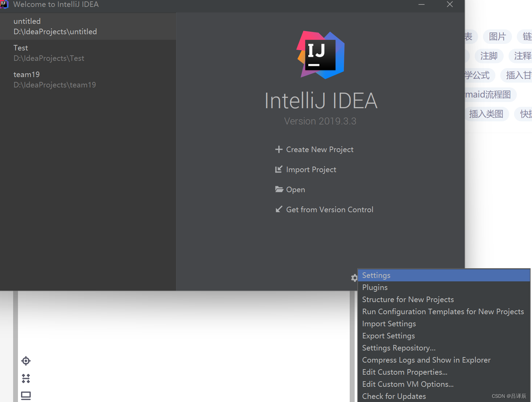Choose Import Settings menu entry

[444, 324]
